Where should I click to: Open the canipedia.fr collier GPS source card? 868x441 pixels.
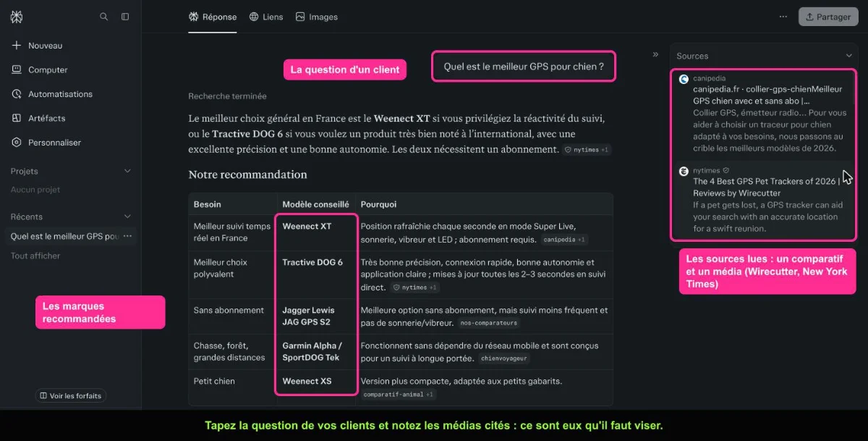763,113
